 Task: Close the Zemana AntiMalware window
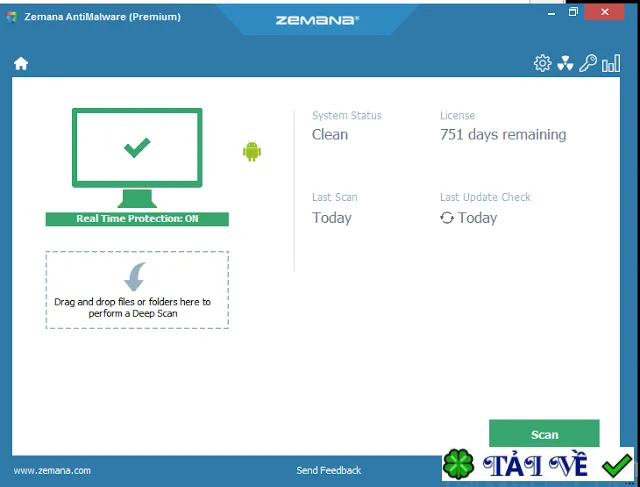tap(604, 12)
